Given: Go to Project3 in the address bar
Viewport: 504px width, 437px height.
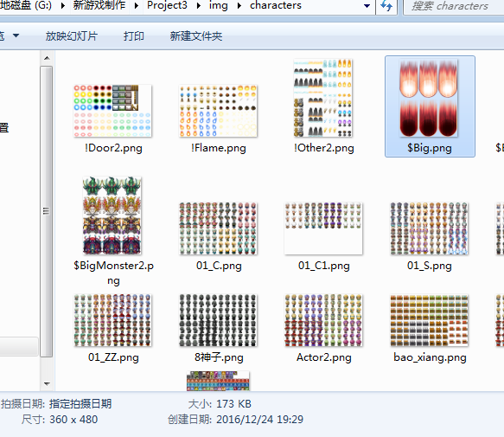Looking at the screenshot, I should [167, 5].
